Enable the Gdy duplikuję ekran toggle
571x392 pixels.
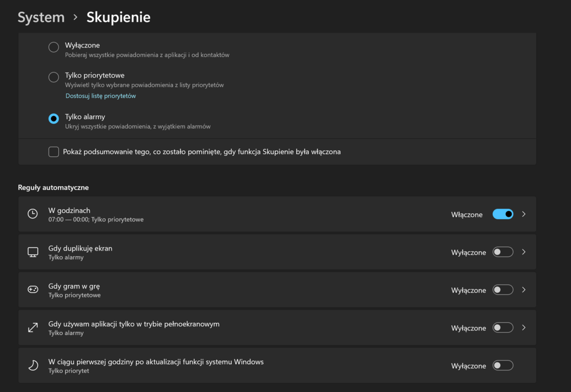[x=502, y=252]
